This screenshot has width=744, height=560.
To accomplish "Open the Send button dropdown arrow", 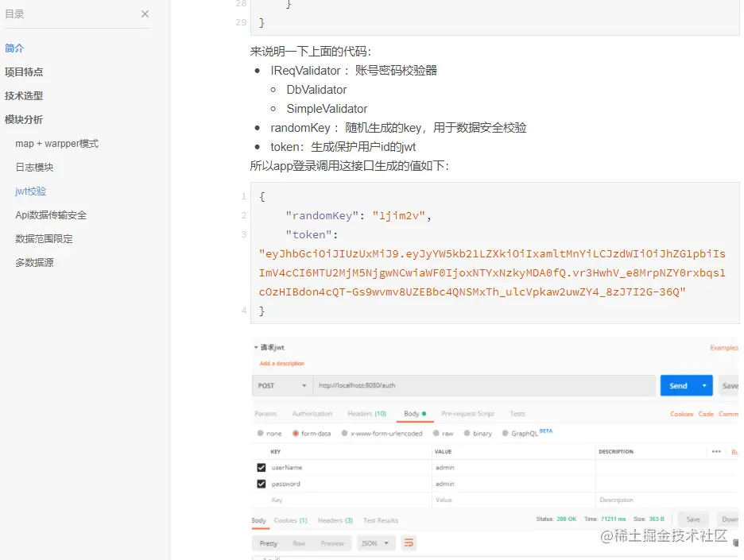I will pos(704,385).
